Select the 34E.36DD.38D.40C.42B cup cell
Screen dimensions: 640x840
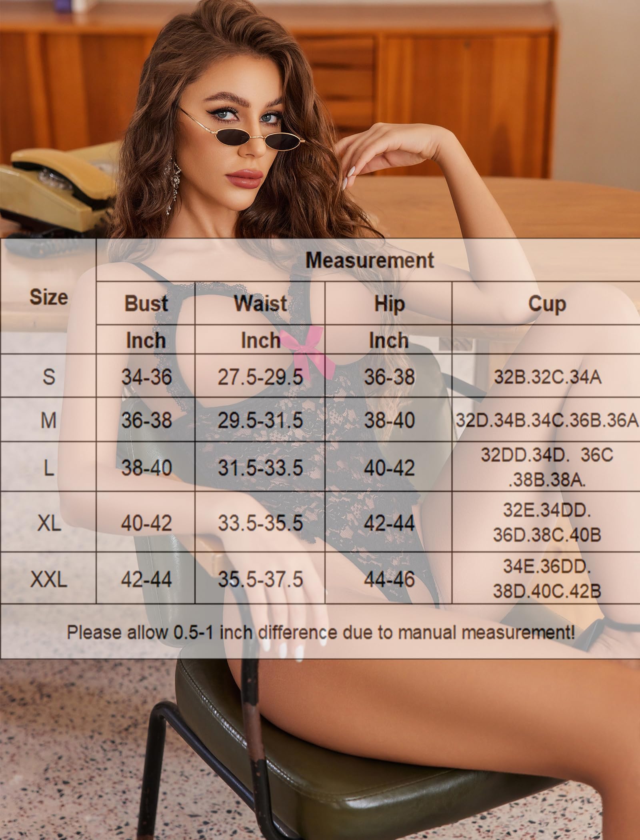[546, 579]
